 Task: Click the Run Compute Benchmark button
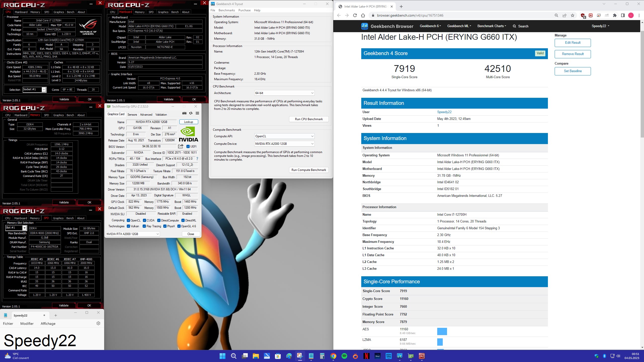(x=309, y=170)
